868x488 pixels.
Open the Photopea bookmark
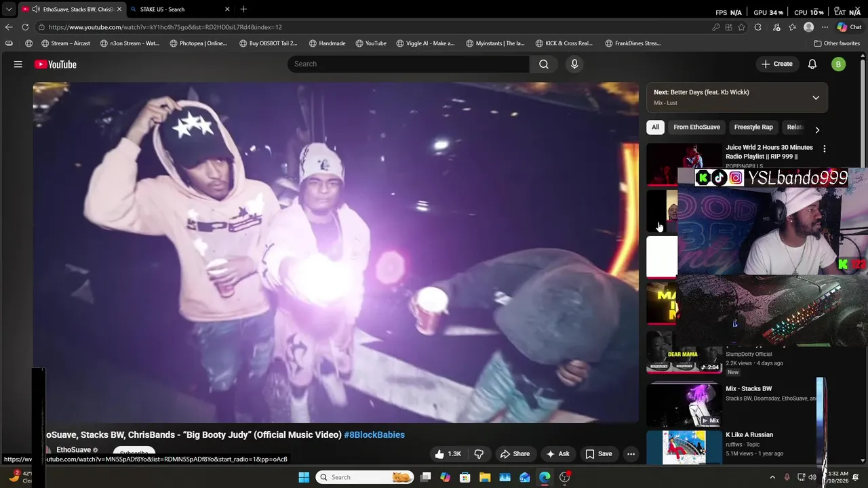click(199, 43)
